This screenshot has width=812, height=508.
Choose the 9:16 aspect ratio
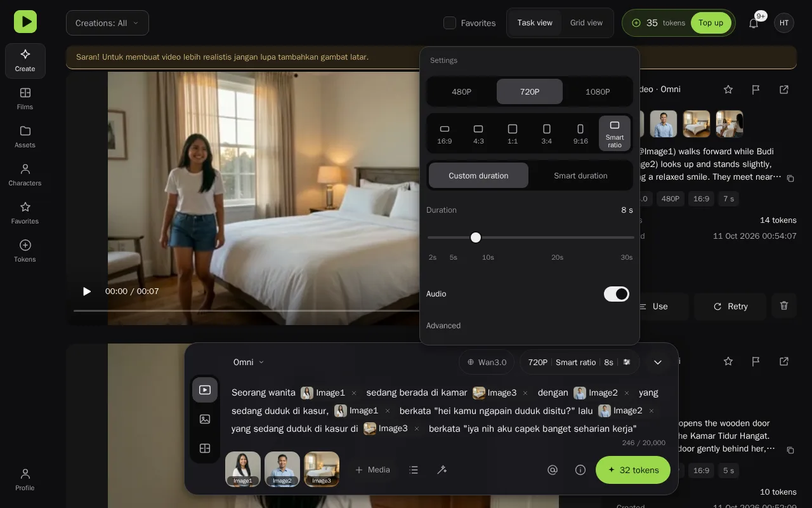(580, 134)
